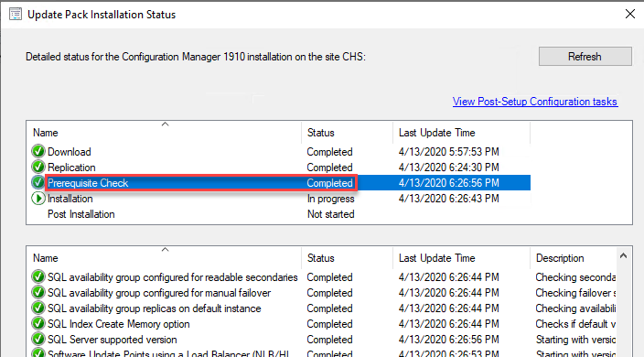Open View Post-Setup Configuration tasks link
The height and width of the screenshot is (357, 644).
coord(535,102)
